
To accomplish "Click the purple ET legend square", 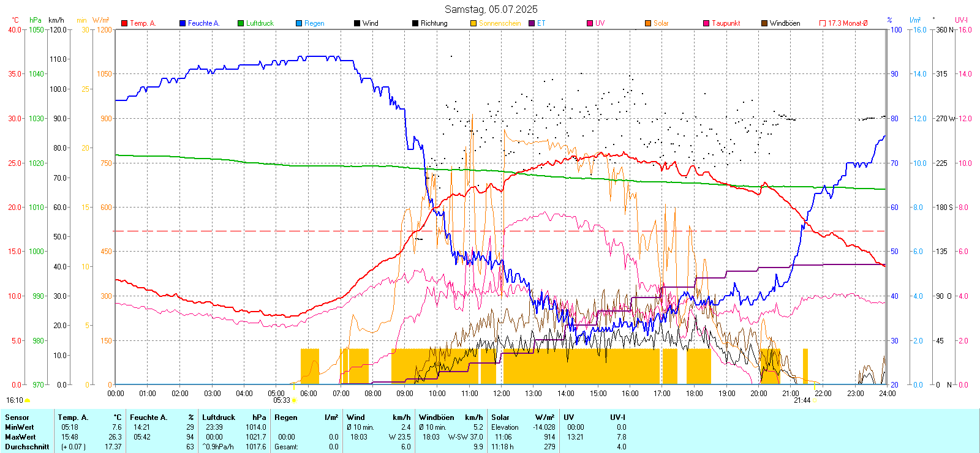I will [532, 23].
